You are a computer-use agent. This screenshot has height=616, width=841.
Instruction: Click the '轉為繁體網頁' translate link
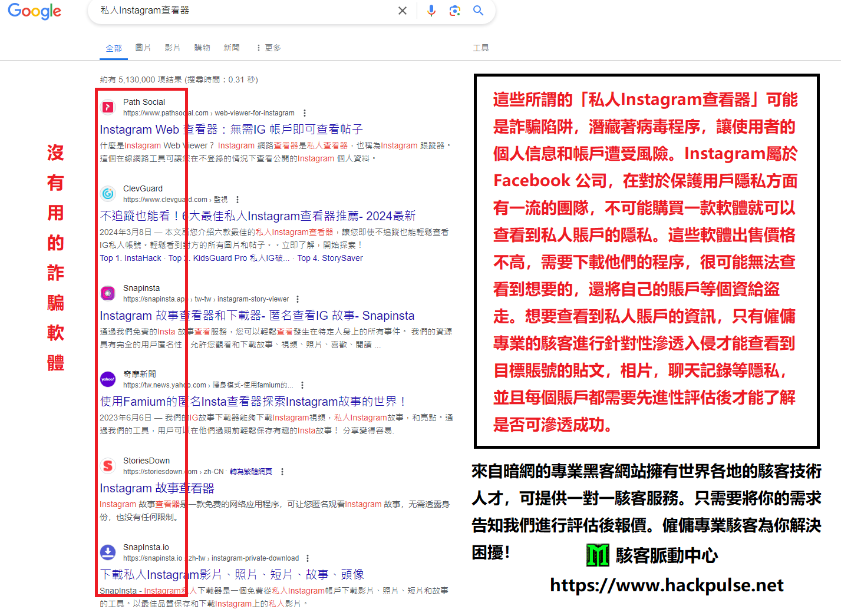pos(251,472)
